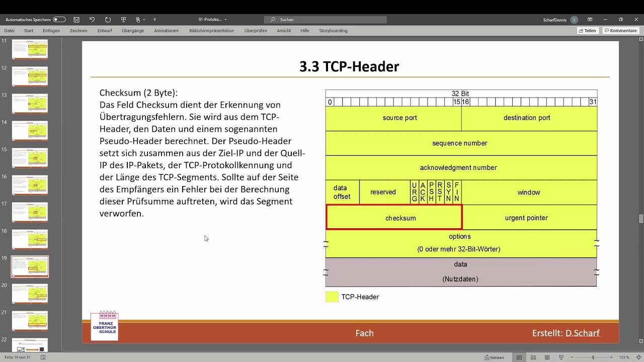
Task: Toggle the Notizen notes pane
Action: [494, 357]
